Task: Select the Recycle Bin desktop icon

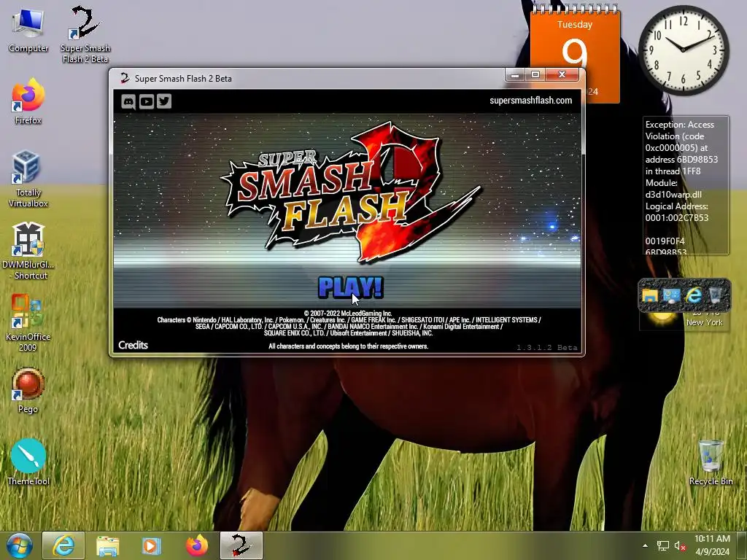Action: (x=711, y=462)
